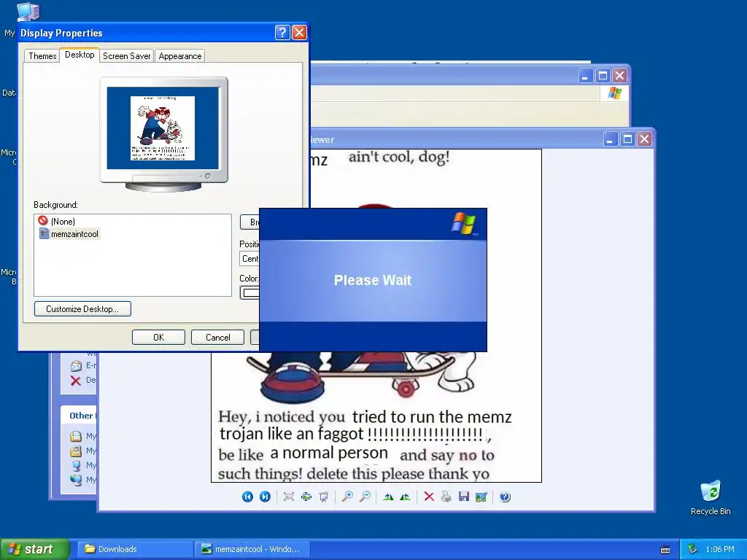This screenshot has width=747, height=560.
Task: Click the Other Places panel header
Action: (80, 415)
